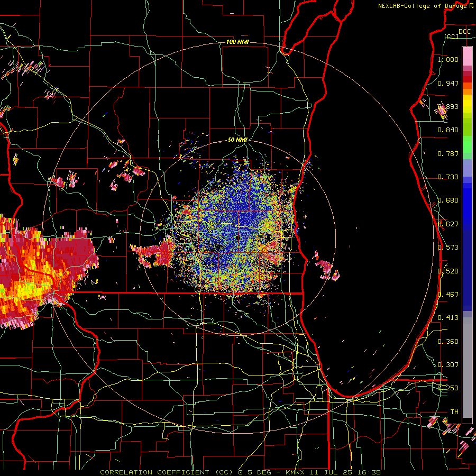
Task: Click the 50 NMI range ring label
Action: [x=237, y=140]
